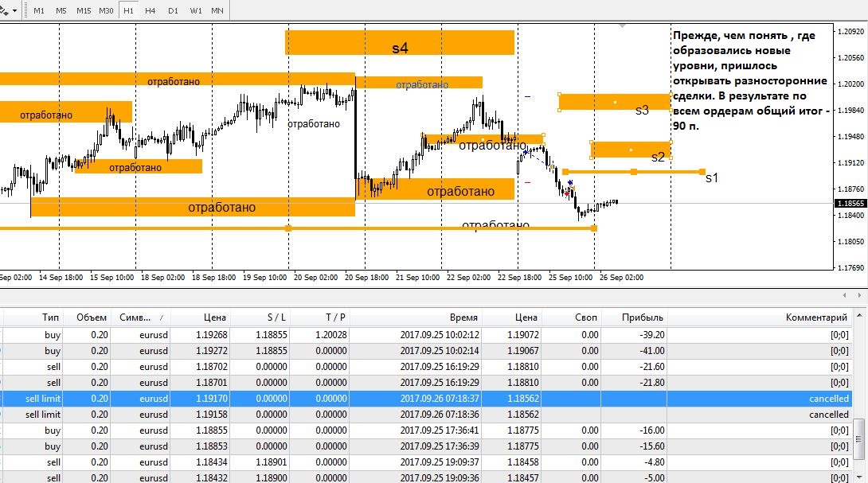868x483 pixels.
Task: Click the profit value -15.60
Action: click(x=651, y=446)
